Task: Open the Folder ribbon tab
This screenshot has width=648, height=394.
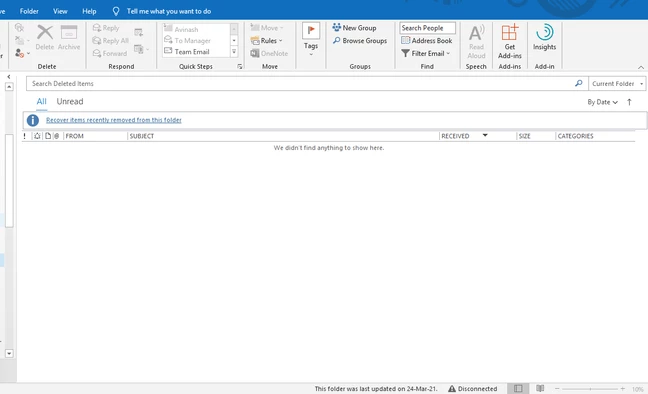Action: 29,11
